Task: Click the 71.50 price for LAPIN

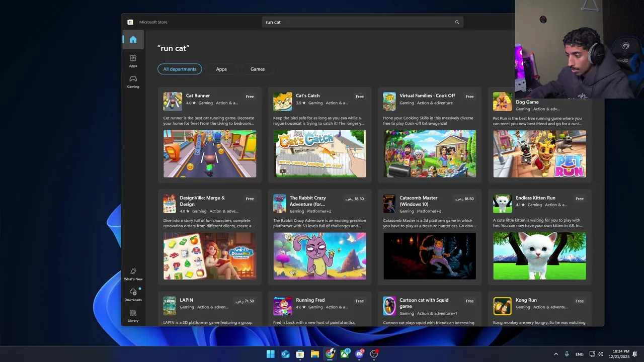Action: 245,301
